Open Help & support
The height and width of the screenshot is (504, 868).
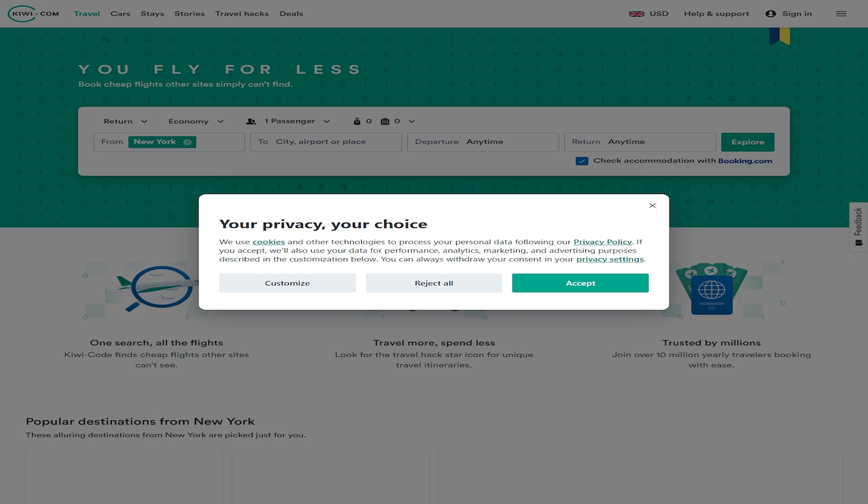(716, 13)
